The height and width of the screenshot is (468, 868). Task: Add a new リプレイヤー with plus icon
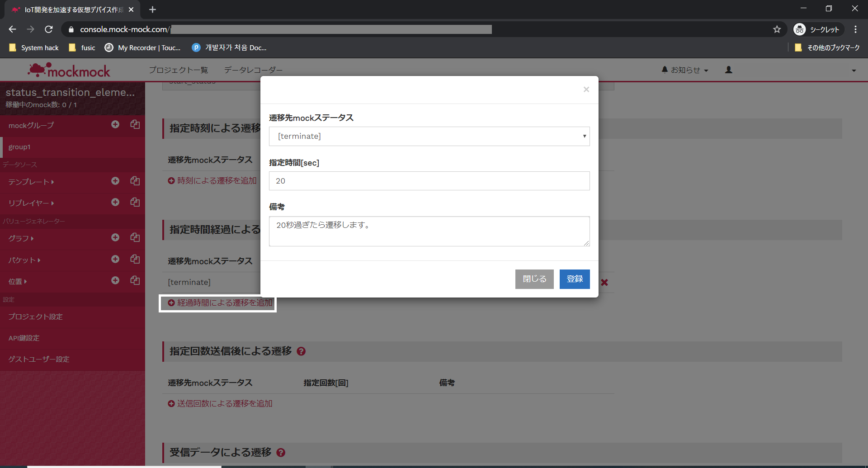coord(115,202)
